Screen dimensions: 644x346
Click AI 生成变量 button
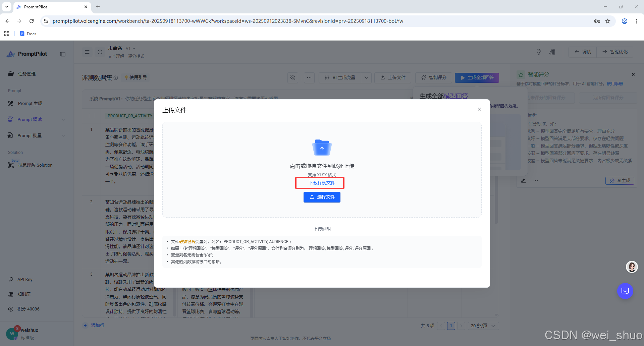340,78
